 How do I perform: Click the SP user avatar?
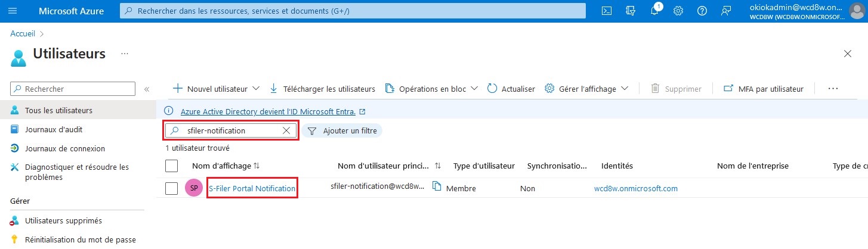(x=194, y=188)
